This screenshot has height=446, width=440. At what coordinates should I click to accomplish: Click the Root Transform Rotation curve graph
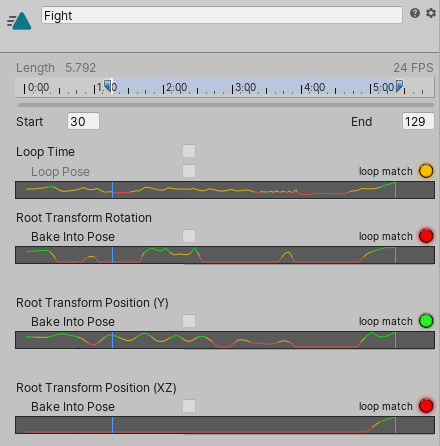pyautogui.click(x=225, y=255)
